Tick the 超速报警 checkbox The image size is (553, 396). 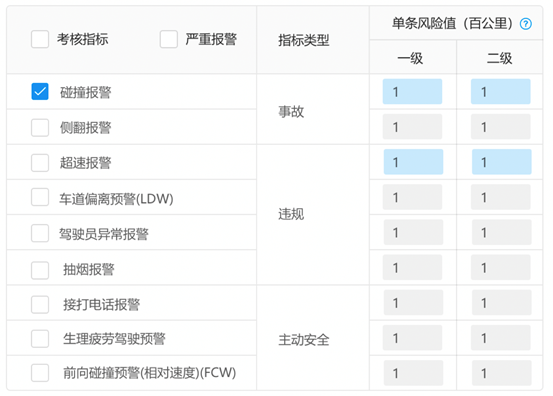tap(40, 163)
